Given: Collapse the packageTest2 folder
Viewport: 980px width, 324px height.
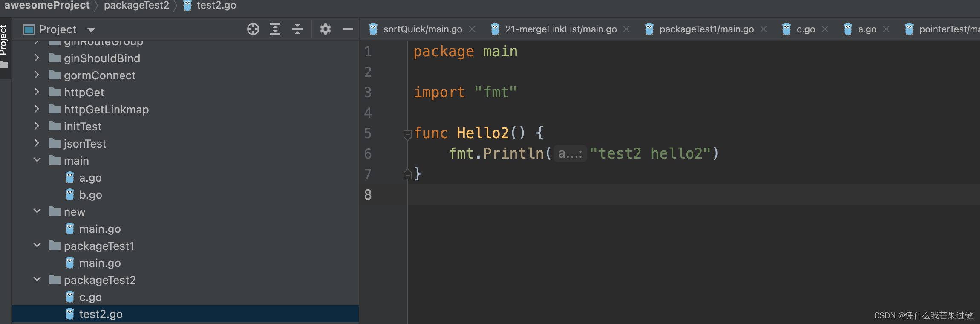Looking at the screenshot, I should 37,279.
